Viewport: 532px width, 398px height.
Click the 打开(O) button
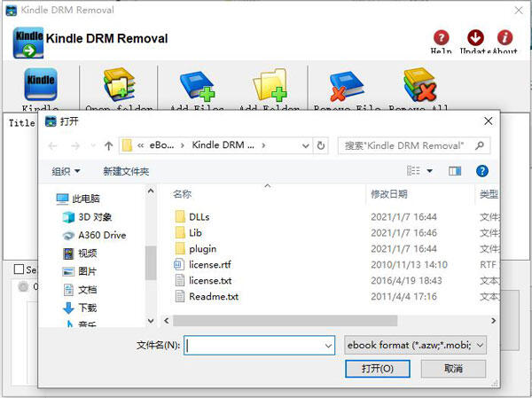tap(378, 369)
